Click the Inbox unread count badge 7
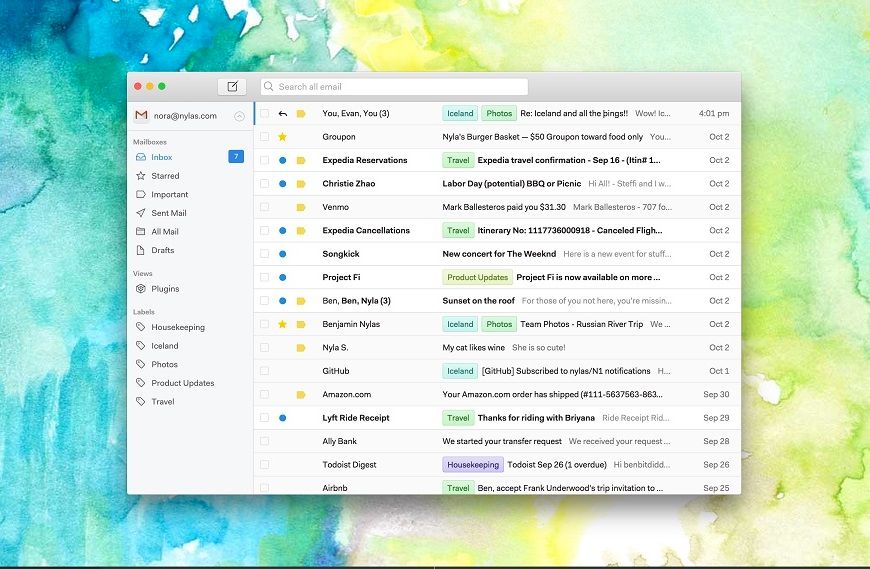 click(236, 156)
